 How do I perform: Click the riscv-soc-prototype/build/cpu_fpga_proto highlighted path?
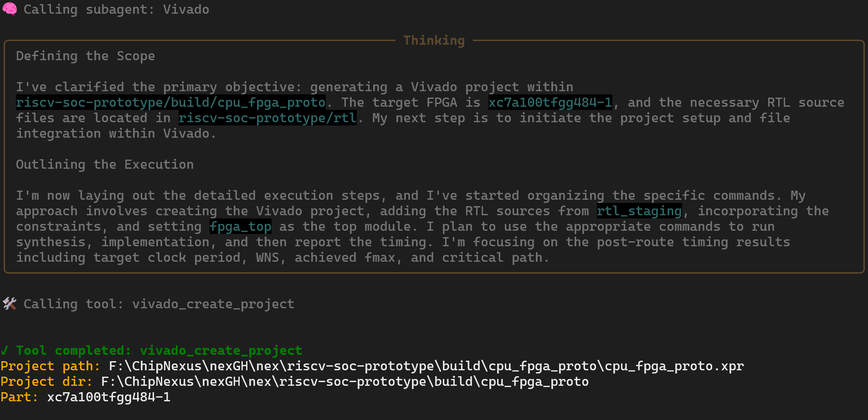171,102
